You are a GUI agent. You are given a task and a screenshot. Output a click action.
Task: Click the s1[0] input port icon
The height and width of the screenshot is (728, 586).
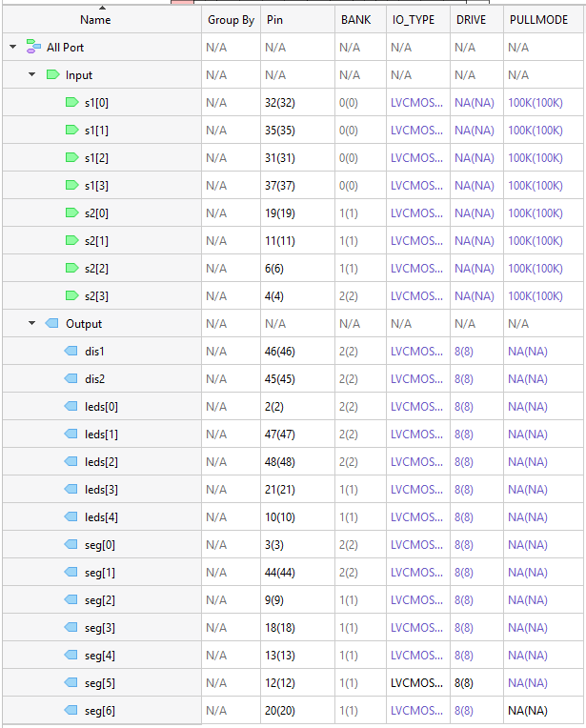(x=71, y=102)
